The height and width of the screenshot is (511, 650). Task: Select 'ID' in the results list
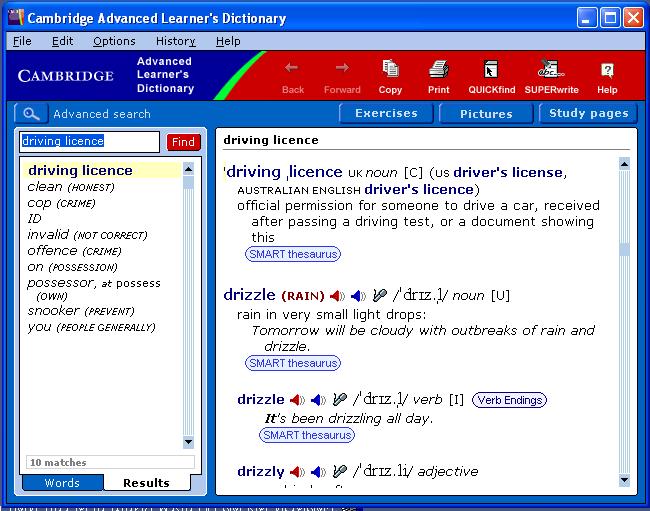(x=34, y=219)
